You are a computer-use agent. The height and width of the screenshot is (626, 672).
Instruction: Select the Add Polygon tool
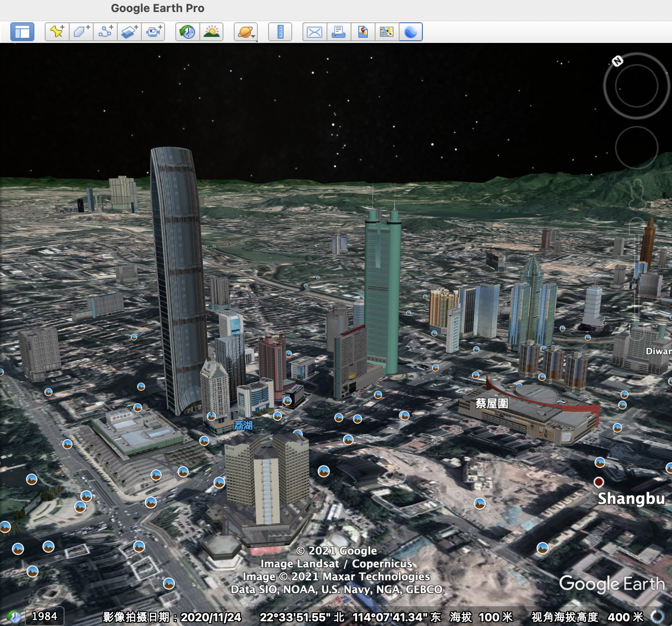pos(81,32)
